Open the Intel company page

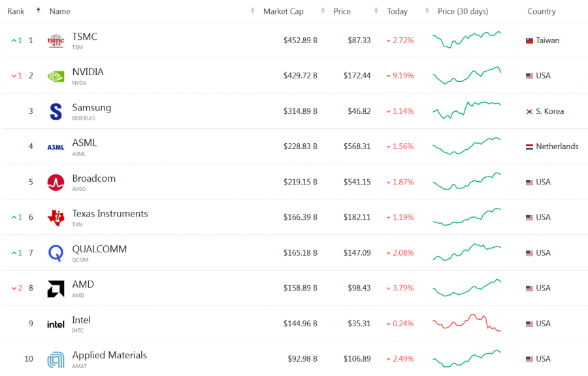(82, 320)
